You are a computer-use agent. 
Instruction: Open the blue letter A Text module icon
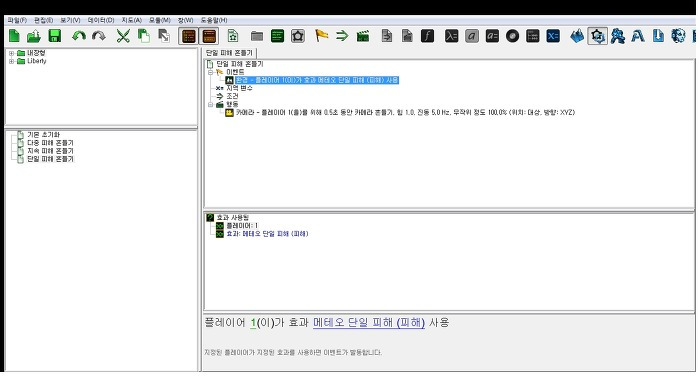click(x=638, y=36)
